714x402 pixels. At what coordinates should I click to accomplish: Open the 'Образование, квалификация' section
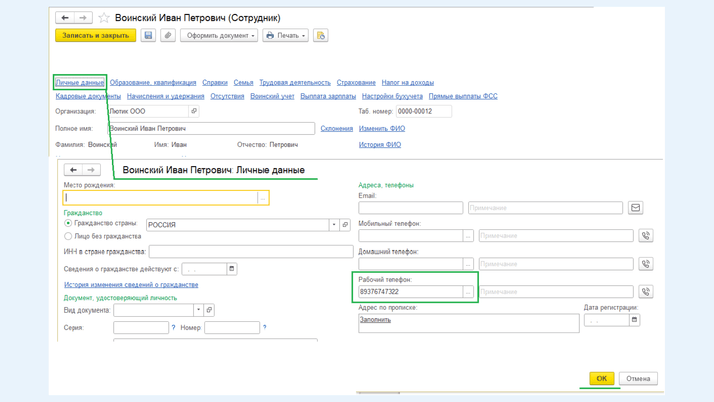153,83
